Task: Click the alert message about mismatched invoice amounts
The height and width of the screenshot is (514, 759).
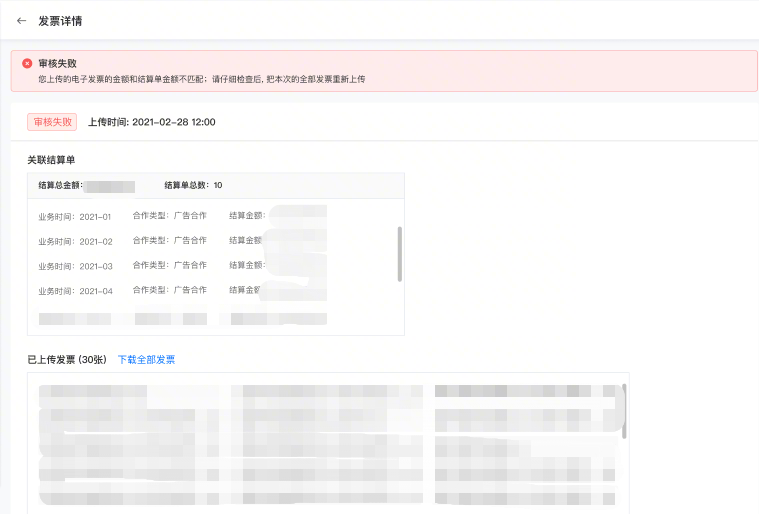Action: [x=201, y=79]
